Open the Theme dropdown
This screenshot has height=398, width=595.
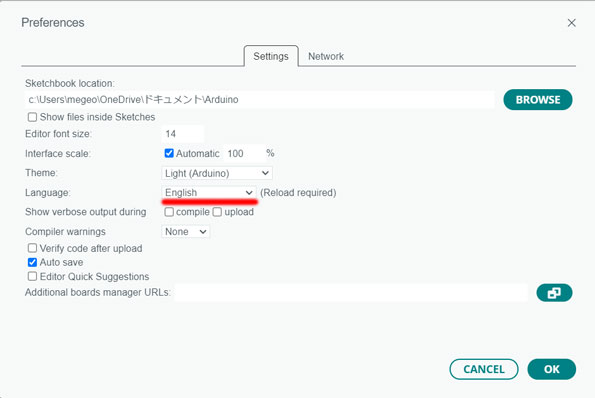(x=217, y=173)
